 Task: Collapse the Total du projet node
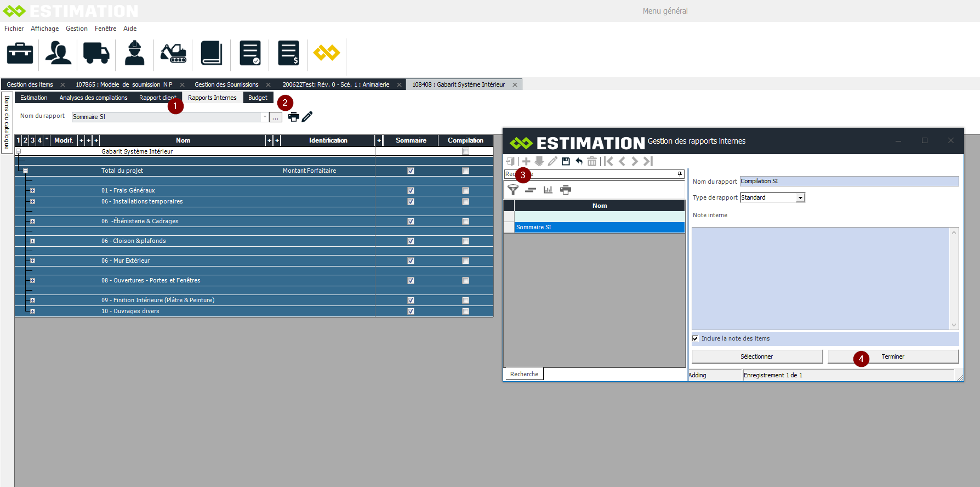coord(25,171)
